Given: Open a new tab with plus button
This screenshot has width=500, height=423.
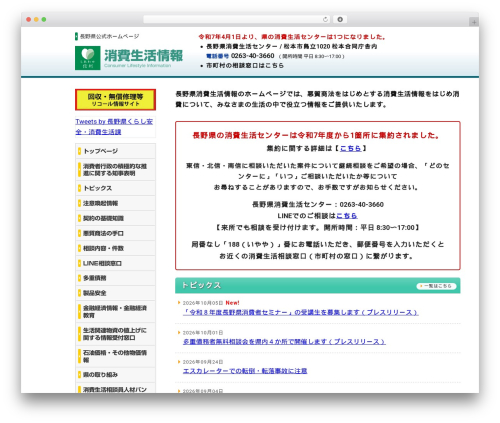Looking at the screenshot, I should click(x=474, y=22).
